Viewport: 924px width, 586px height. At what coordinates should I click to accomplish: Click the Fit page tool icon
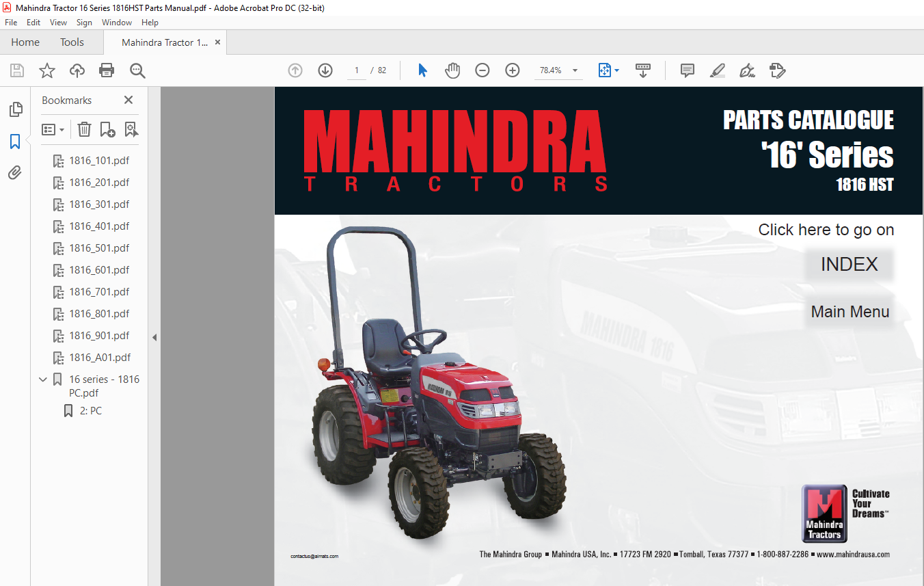(604, 70)
